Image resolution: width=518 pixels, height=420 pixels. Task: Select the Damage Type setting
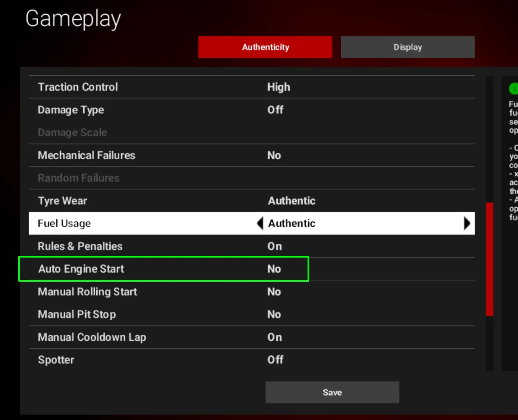pyautogui.click(x=252, y=110)
